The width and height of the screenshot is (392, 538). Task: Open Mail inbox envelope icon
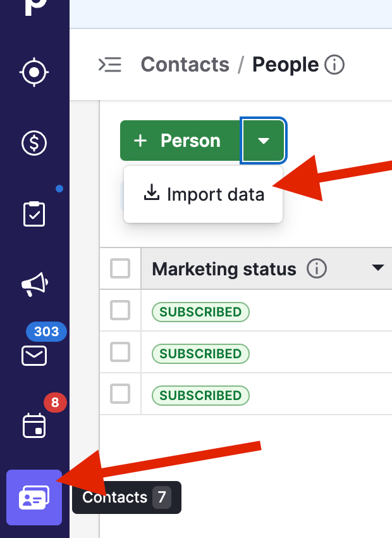34,356
